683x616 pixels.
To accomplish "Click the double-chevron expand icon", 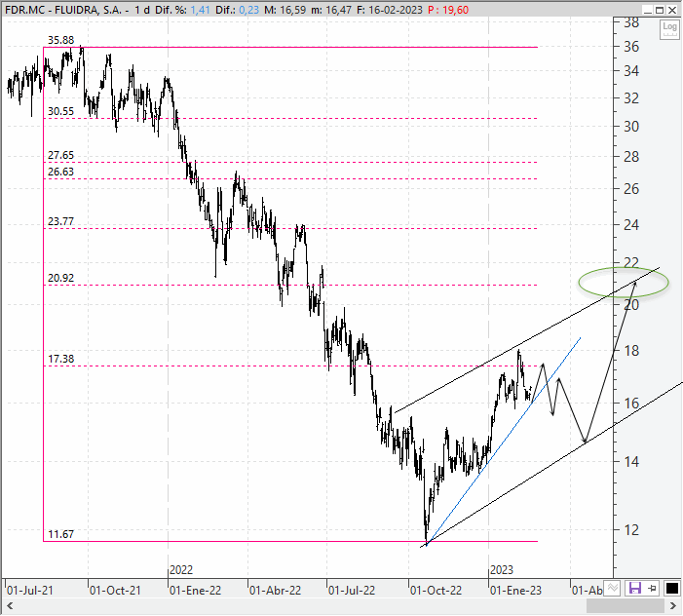I will (x=613, y=588).
